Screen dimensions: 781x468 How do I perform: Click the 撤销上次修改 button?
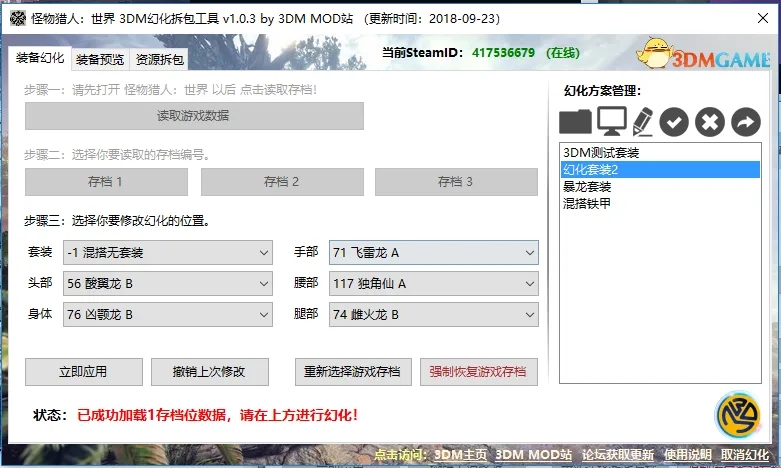click(210, 372)
